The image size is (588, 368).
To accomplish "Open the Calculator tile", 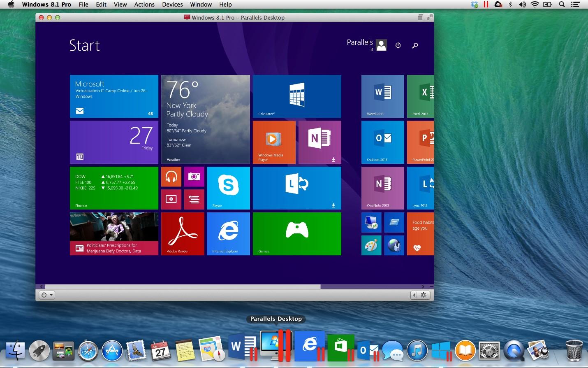I will point(296,96).
